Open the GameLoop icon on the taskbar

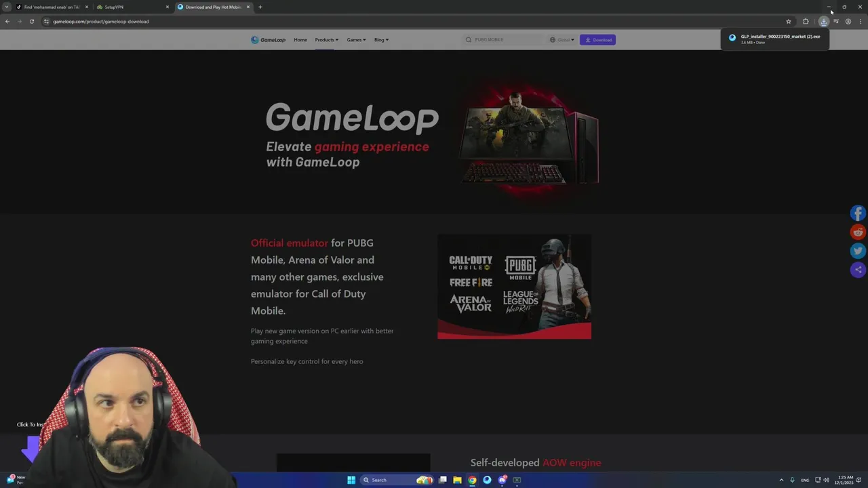[487, 480]
